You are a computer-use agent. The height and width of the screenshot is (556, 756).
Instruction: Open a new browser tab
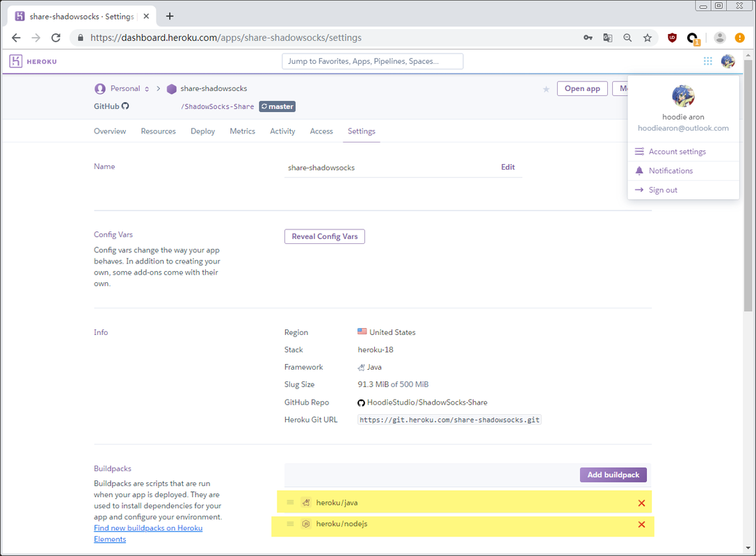tap(170, 17)
